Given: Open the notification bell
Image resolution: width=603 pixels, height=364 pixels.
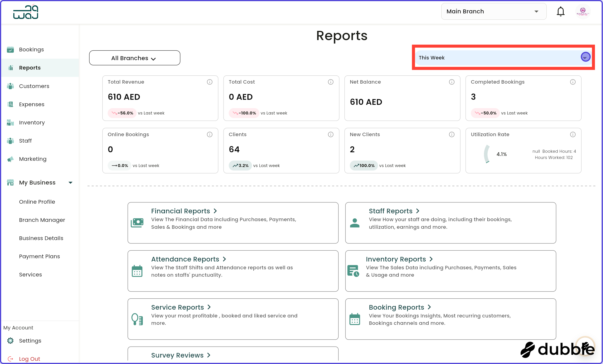Looking at the screenshot, I should 560,11.
